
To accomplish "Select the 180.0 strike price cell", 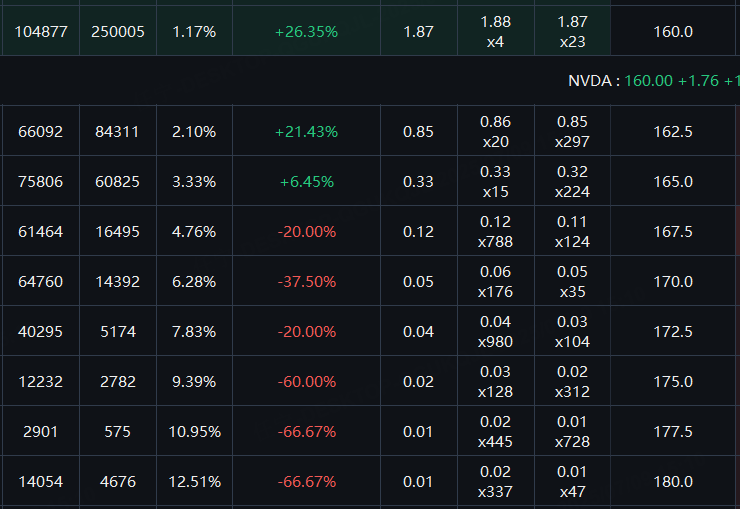I will click(673, 481).
